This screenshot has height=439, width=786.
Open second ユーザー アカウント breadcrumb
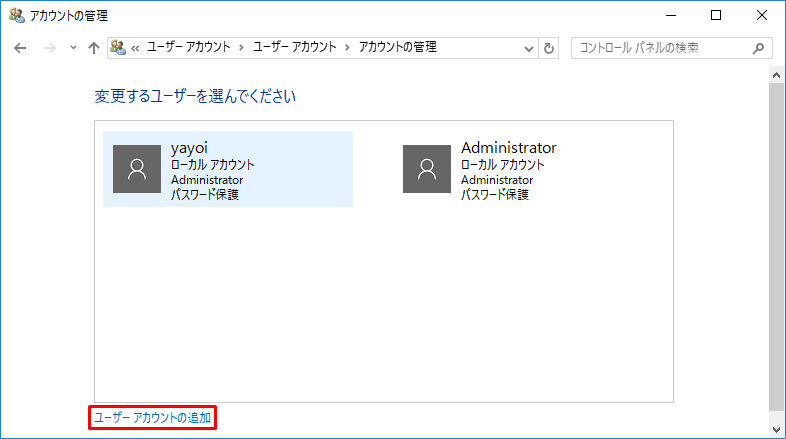tap(294, 47)
